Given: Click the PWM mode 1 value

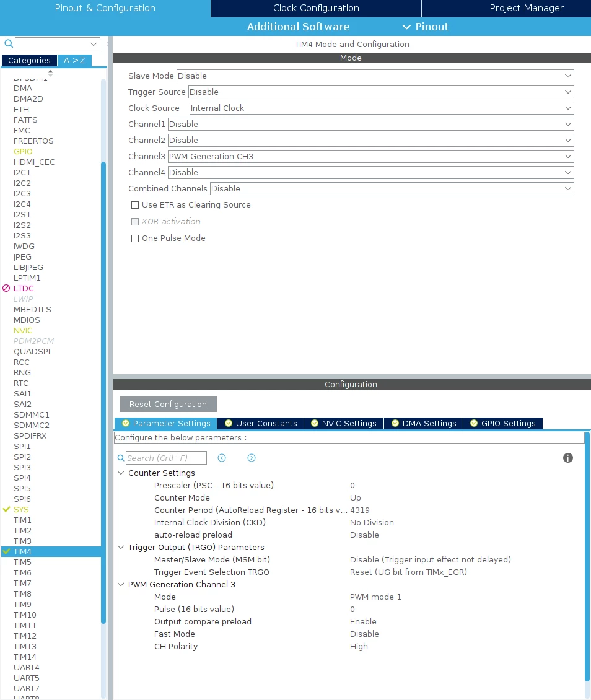Looking at the screenshot, I should point(375,597).
